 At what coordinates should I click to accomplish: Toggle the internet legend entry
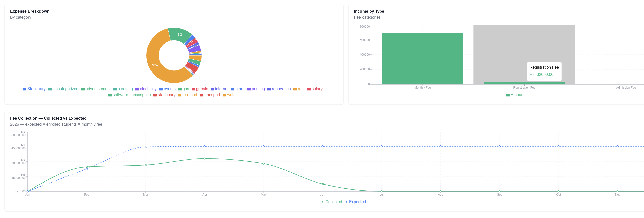tap(219, 89)
